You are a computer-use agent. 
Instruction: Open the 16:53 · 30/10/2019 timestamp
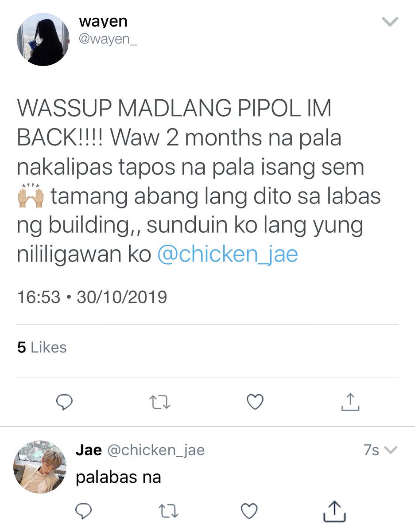coord(92,297)
